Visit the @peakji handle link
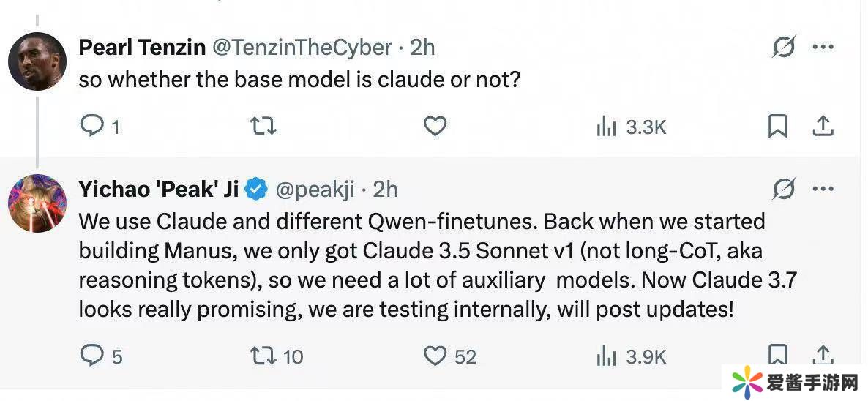 tap(315, 190)
